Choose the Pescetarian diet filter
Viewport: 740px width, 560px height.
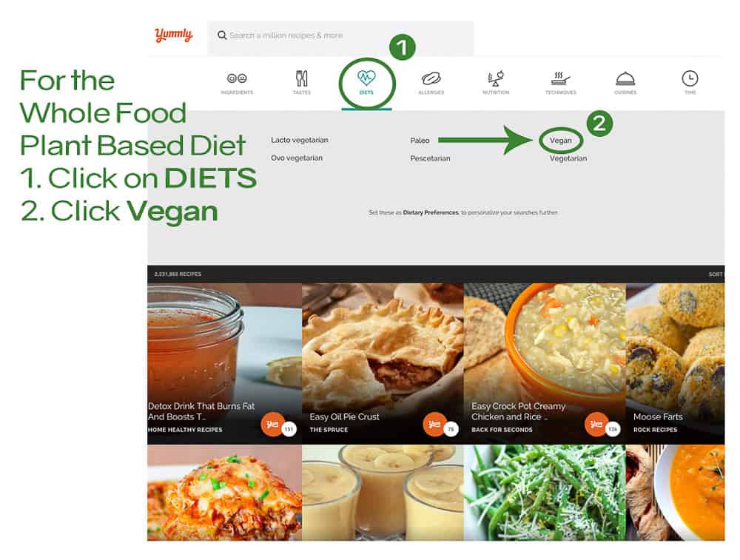click(x=430, y=158)
